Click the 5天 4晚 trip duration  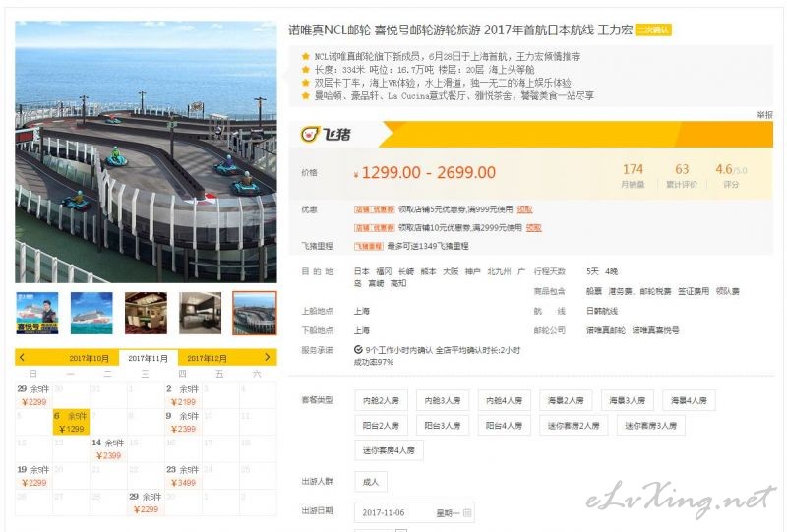coord(602,271)
